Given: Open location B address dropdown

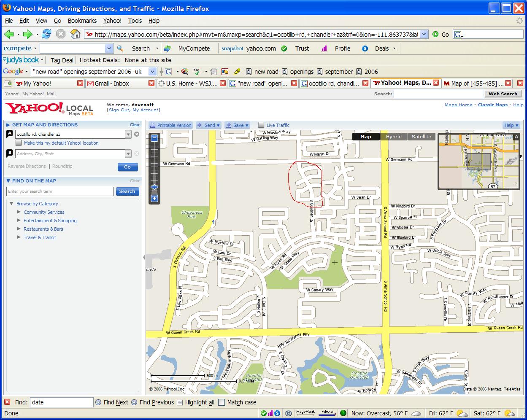Looking at the screenshot, I should tap(128, 154).
